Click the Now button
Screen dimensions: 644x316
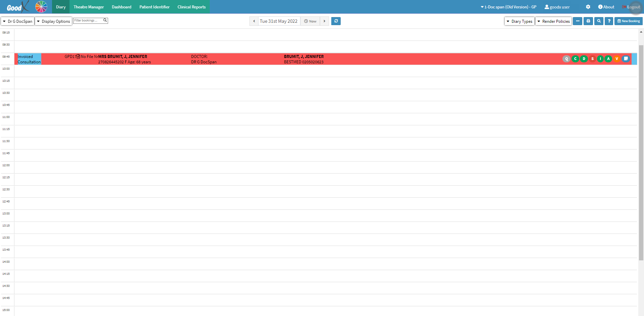click(x=310, y=21)
